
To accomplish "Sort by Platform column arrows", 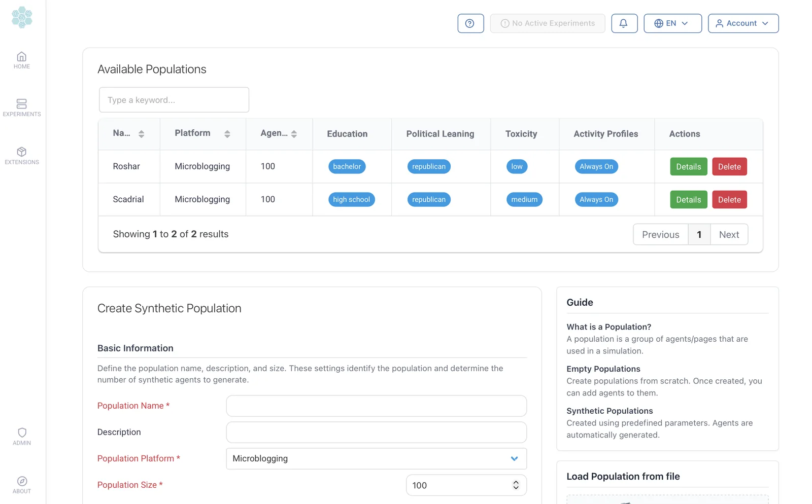I will [227, 134].
